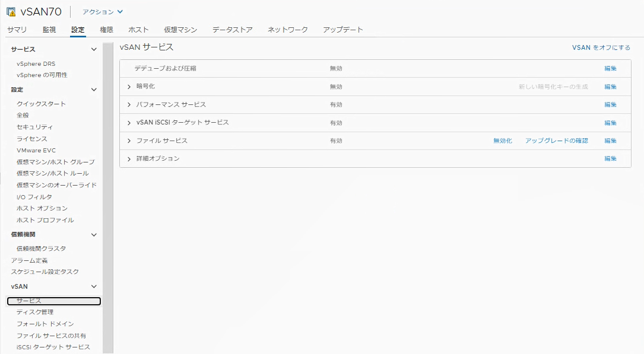Switch to the サマリ tab
The width and height of the screenshot is (644, 354).
17,30
